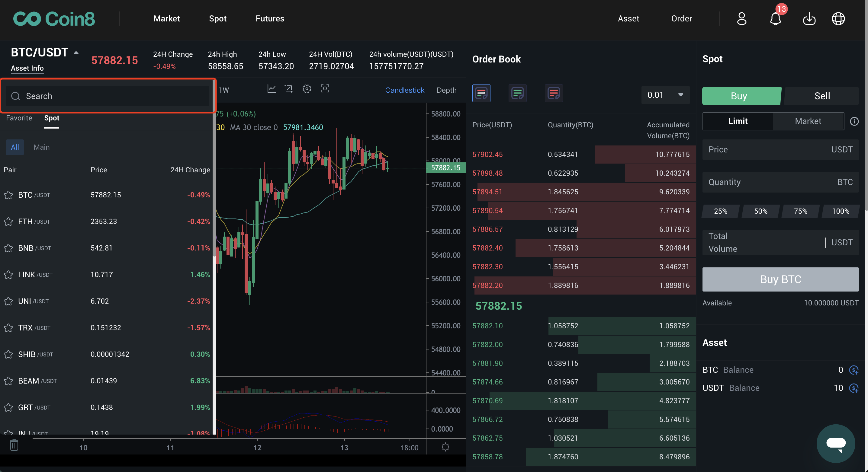Switch to the Sell toggle
Image resolution: width=868 pixels, height=472 pixels.
(x=821, y=96)
